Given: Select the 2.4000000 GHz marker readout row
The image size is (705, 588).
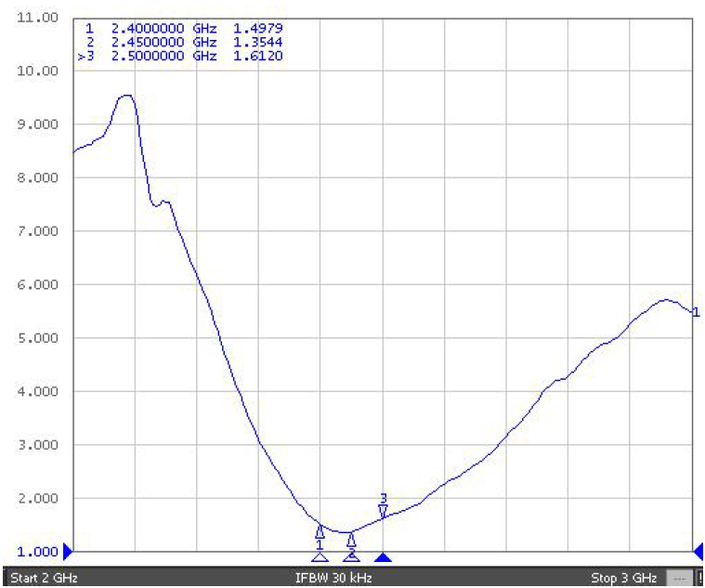Looking at the screenshot, I should [x=181, y=29].
